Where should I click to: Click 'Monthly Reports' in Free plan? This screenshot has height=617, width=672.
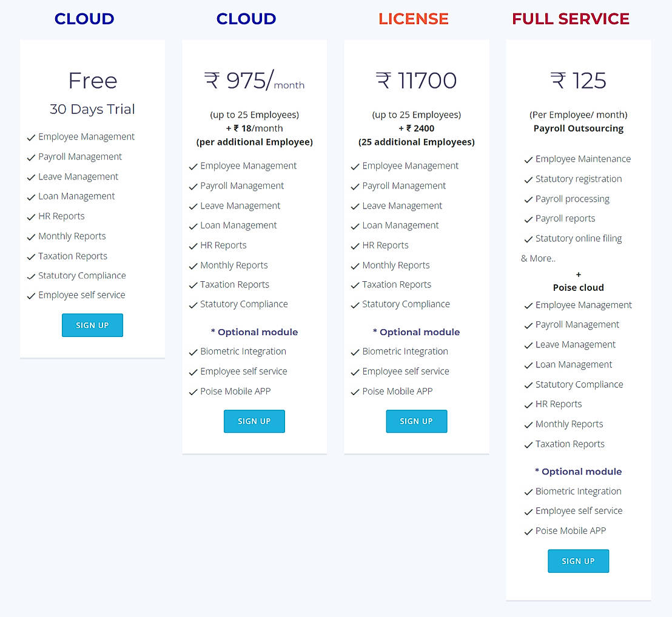pyautogui.click(x=72, y=236)
